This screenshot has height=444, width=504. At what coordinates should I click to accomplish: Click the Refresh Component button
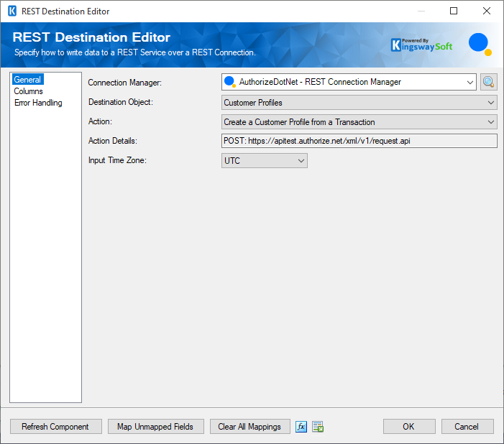(x=56, y=427)
